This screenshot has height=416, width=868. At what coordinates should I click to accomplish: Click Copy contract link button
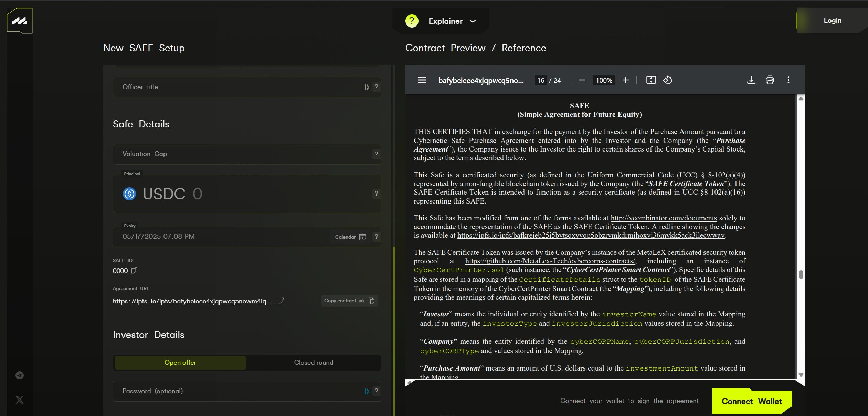point(349,301)
